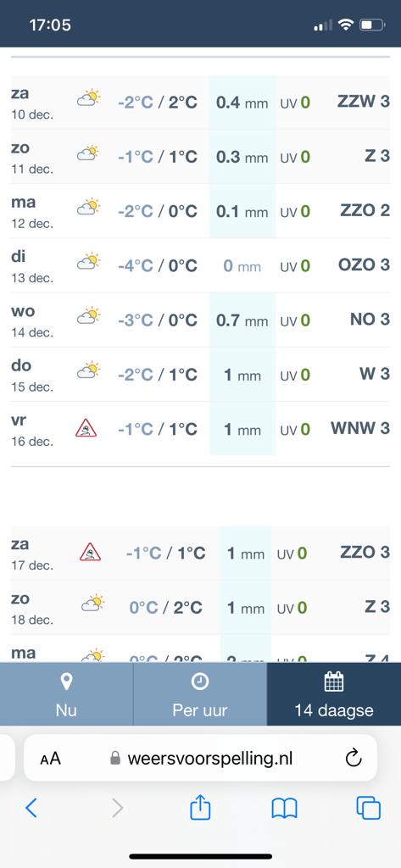Tap the -2°C / 1°C temperature for 15 dec.
Screen dimensions: 401x868
[x=158, y=375]
